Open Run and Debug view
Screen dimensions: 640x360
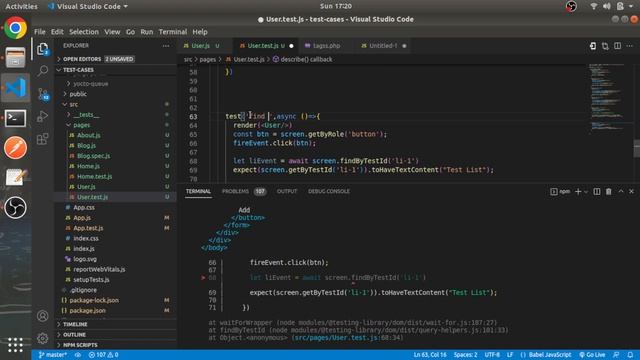pyautogui.click(x=42, y=117)
